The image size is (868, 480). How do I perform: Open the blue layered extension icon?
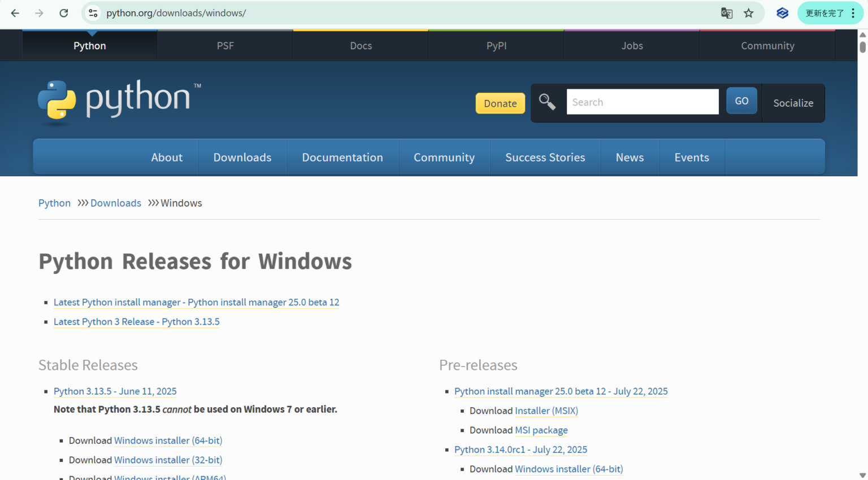point(782,13)
